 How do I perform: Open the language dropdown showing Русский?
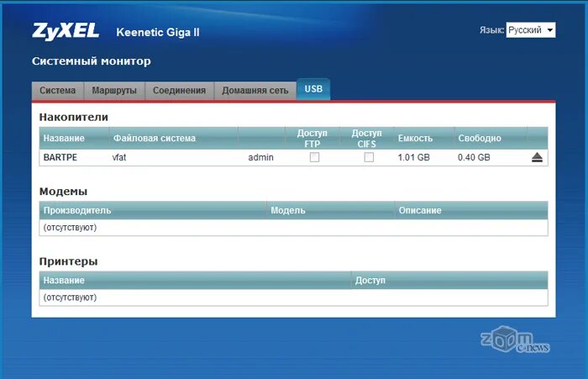coord(531,30)
